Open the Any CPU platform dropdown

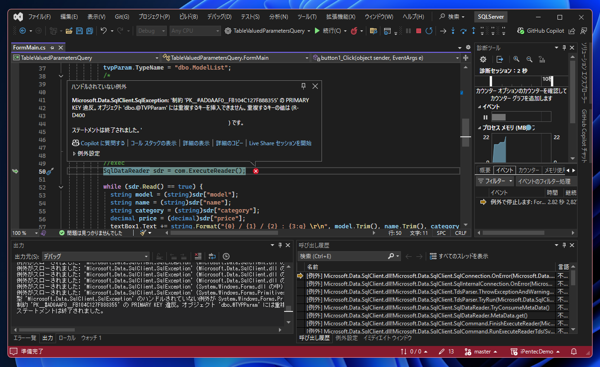coord(195,31)
